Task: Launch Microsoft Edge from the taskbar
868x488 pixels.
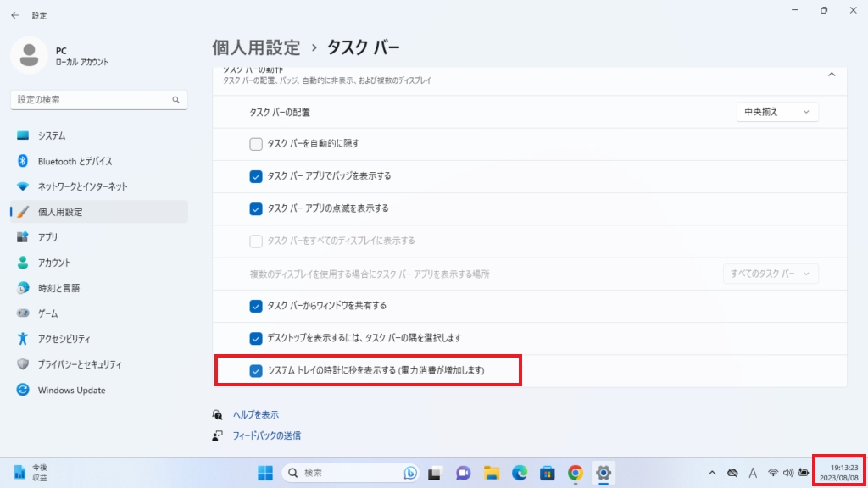Action: 520,472
